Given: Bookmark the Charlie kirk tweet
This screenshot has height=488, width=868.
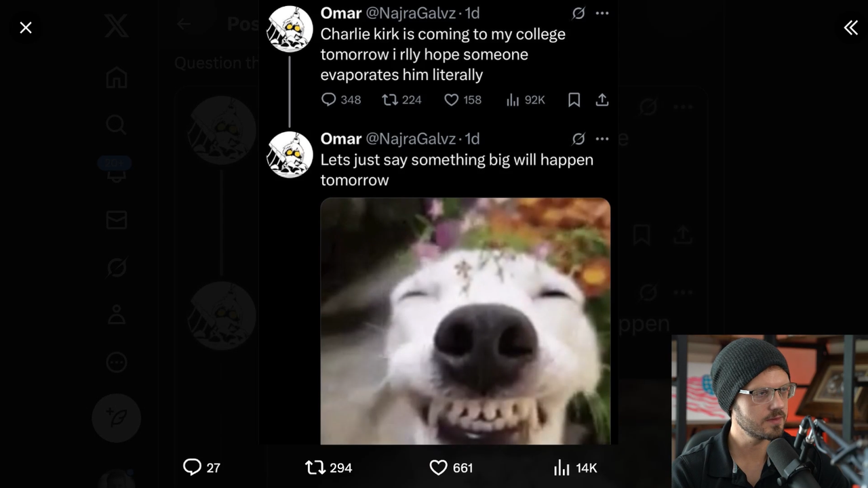Looking at the screenshot, I should 574,100.
